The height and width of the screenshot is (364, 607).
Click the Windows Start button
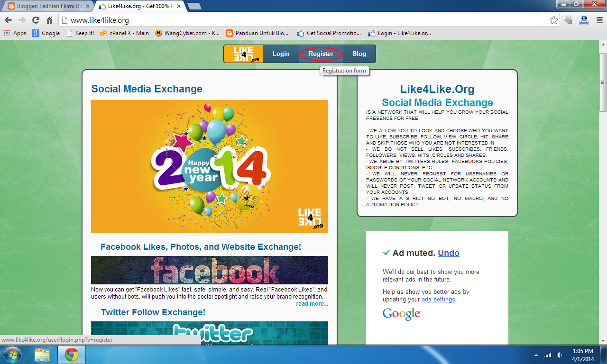click(12, 355)
